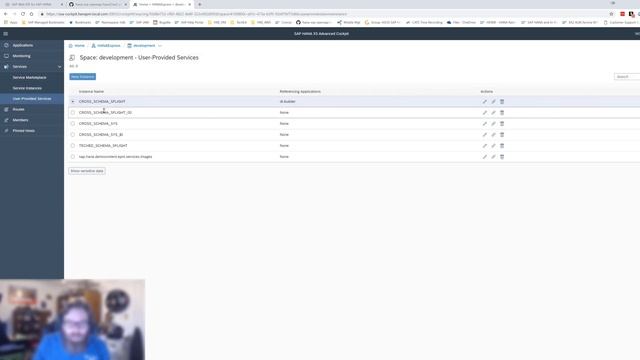640x360 pixels.
Task: Open Applications in the sidebar
Action: point(22,45)
